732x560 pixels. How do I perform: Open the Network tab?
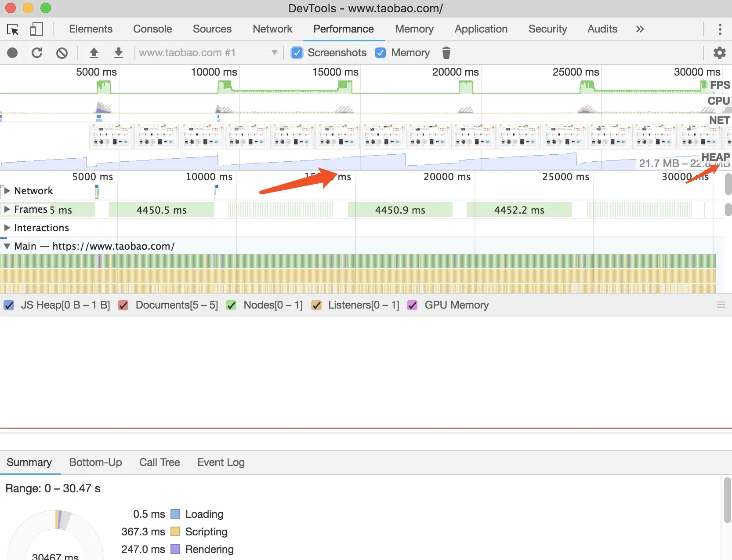point(272,29)
